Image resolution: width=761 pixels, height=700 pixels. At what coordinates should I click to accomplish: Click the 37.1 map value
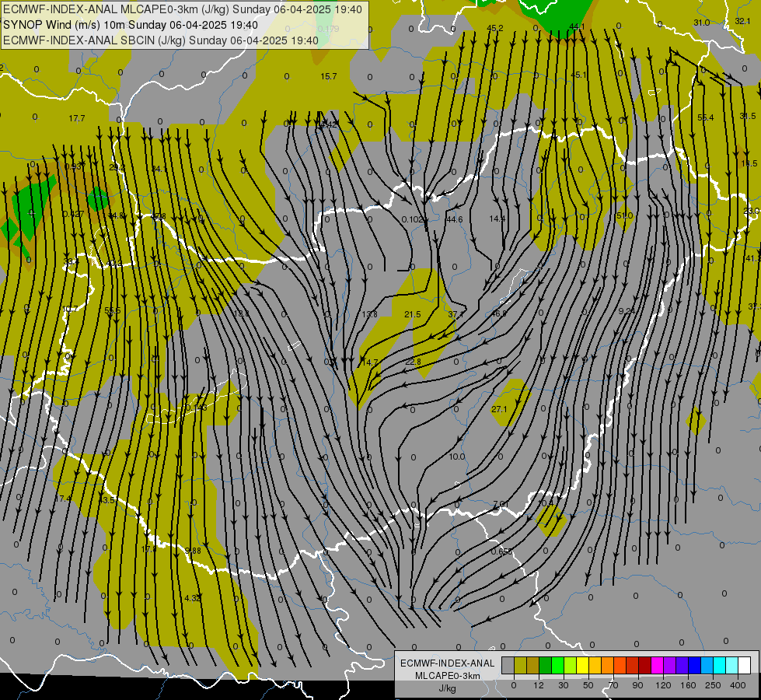pos(456,314)
